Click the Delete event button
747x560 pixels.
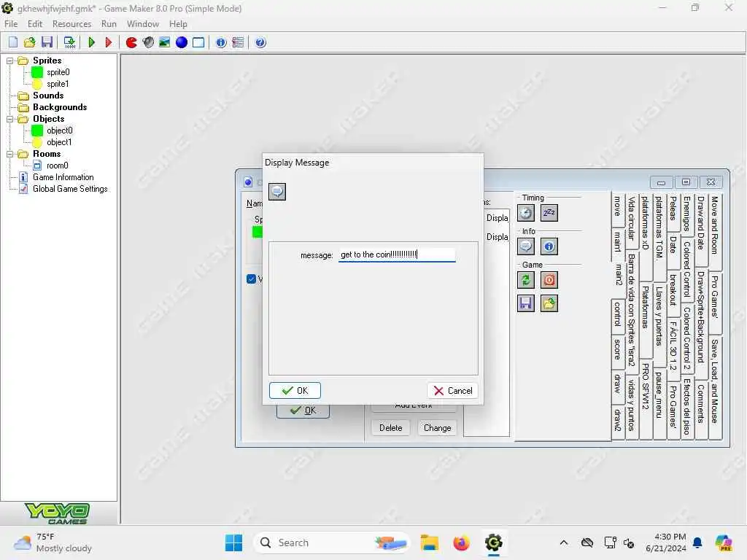click(x=391, y=427)
